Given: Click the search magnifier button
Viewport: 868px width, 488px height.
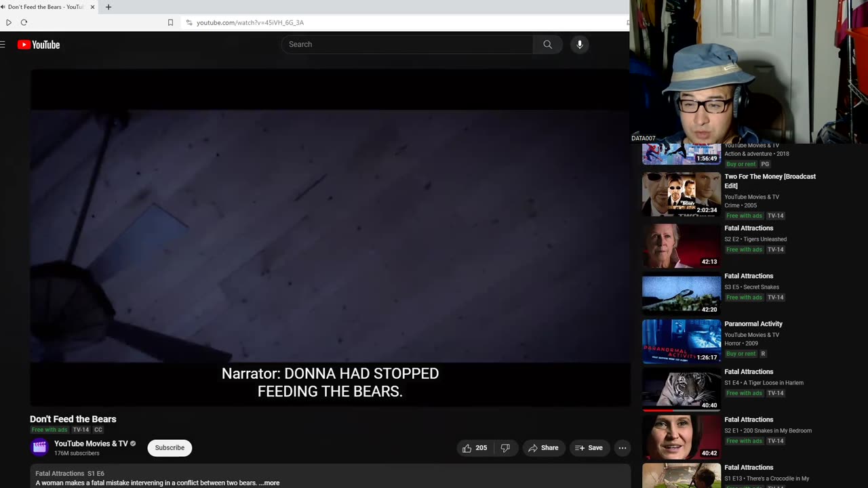Looking at the screenshot, I should 547,45.
